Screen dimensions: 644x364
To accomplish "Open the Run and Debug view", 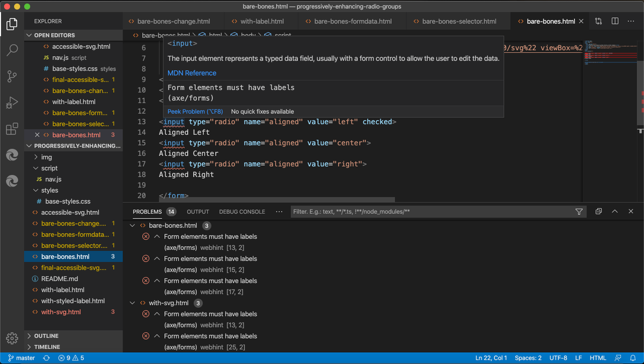I will (x=12, y=102).
